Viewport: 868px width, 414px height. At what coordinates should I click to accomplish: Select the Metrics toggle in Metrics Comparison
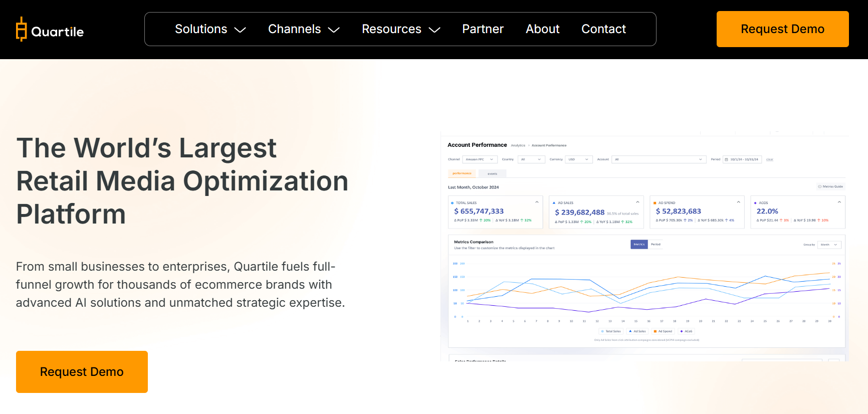pyautogui.click(x=639, y=245)
